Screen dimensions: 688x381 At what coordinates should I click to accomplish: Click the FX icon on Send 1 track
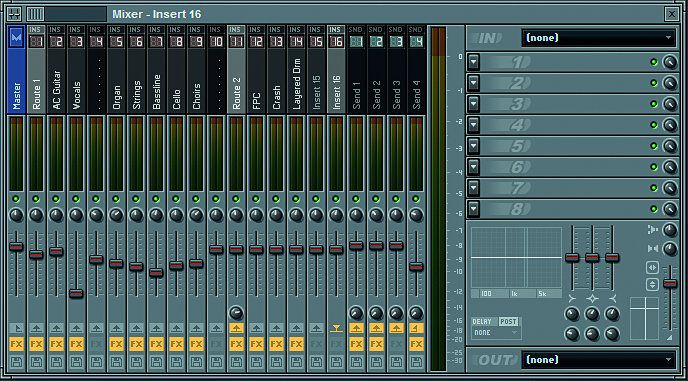[356, 344]
